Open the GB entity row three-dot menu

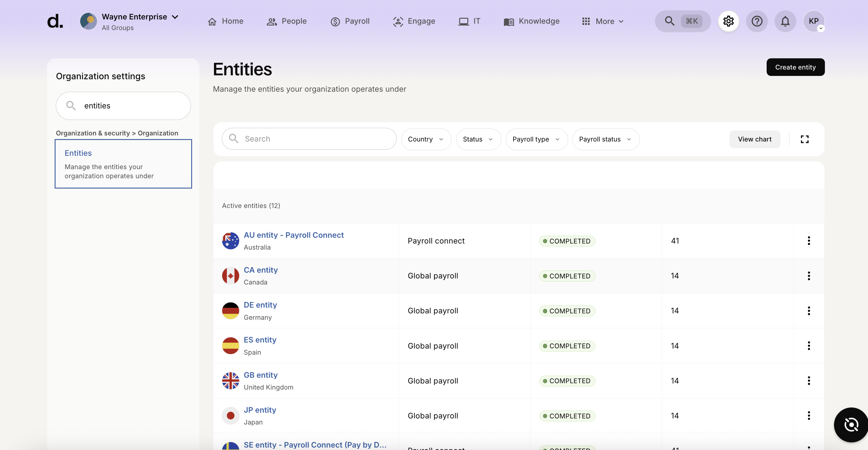coord(808,381)
